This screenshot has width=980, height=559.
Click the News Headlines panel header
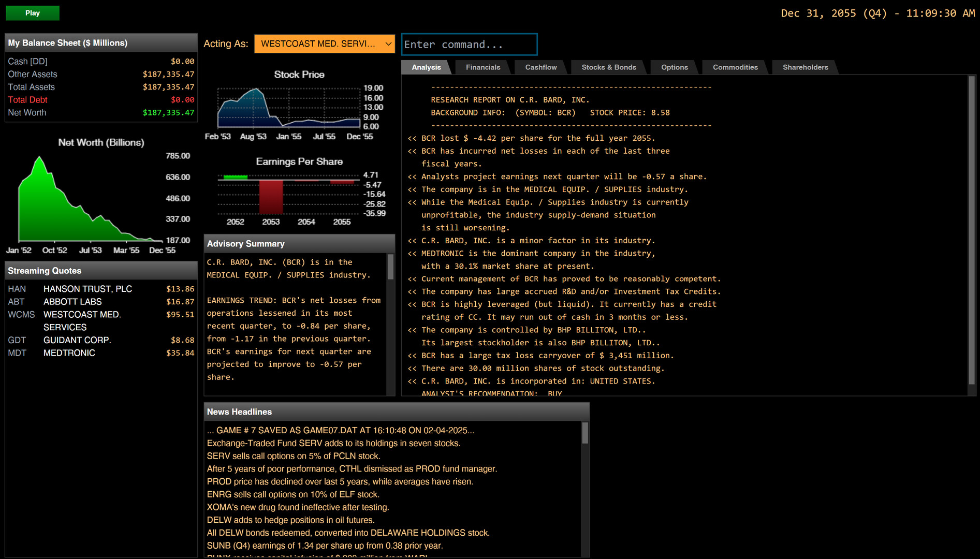397,412
